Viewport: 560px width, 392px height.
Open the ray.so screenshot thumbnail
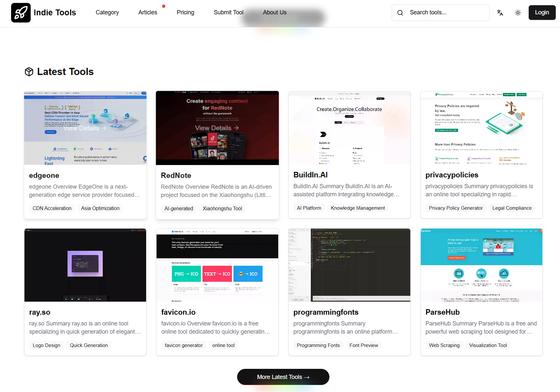pyautogui.click(x=85, y=265)
